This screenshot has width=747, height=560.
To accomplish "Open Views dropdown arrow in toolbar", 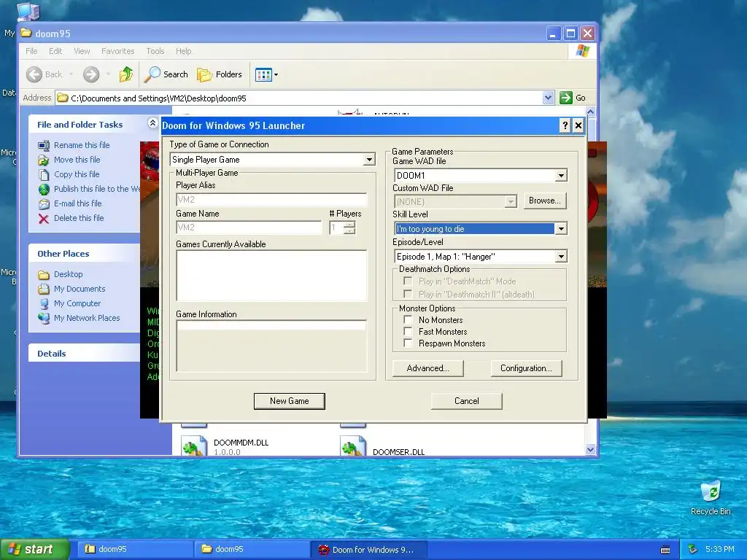I will 276,75.
